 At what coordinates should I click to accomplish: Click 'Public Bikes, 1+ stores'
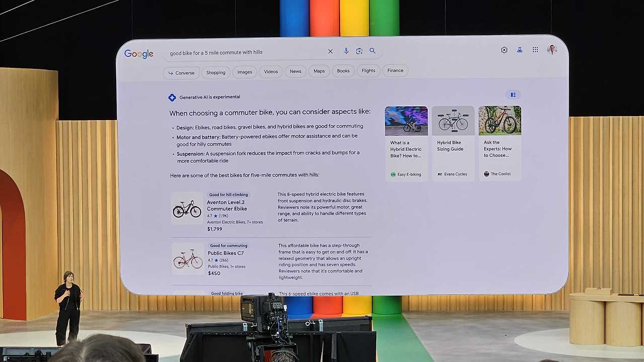227,266
